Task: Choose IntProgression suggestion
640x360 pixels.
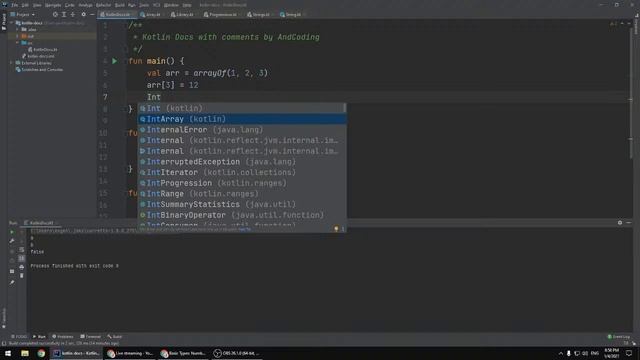Action: (x=242, y=183)
